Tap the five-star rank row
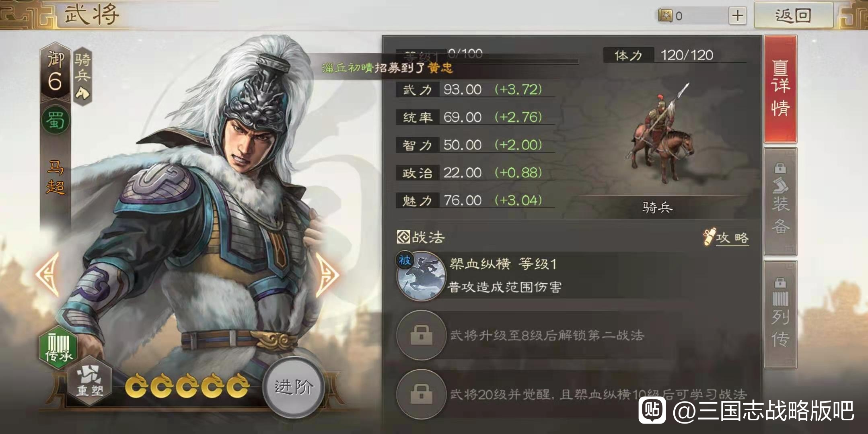This screenshot has width=868, height=434. point(187,386)
